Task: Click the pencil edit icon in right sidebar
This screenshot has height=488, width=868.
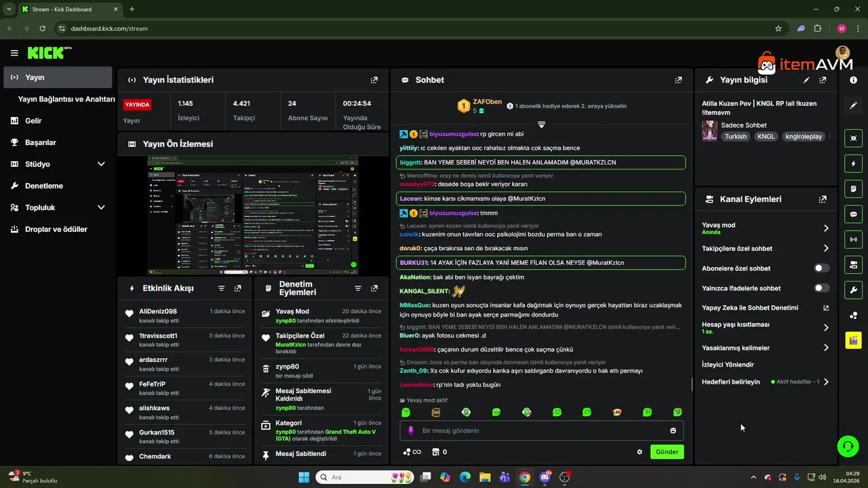Action: pyautogui.click(x=853, y=106)
